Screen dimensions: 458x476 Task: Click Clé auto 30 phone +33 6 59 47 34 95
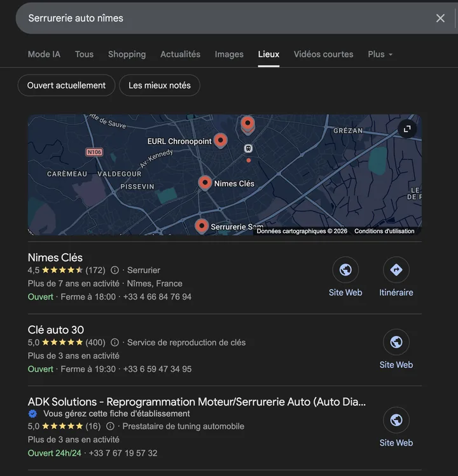point(157,369)
